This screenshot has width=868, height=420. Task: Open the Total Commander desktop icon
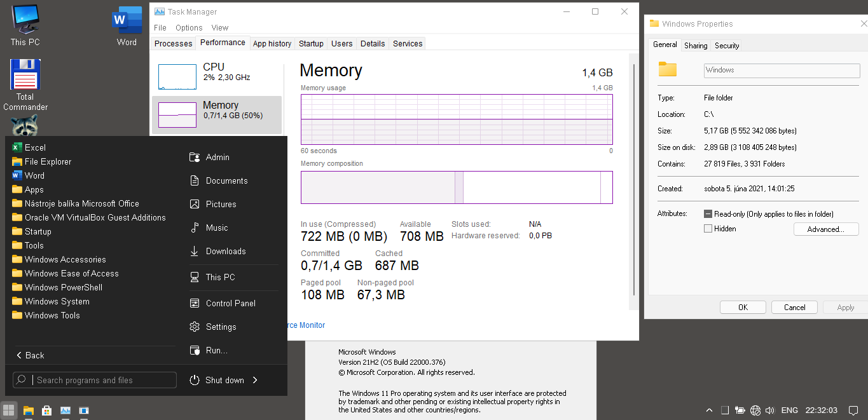[25, 85]
